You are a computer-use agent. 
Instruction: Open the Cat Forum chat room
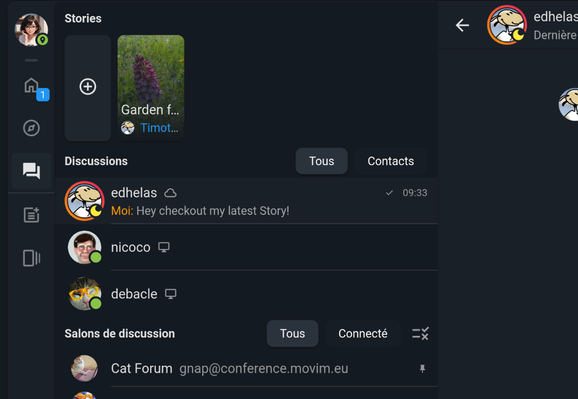[246, 368]
